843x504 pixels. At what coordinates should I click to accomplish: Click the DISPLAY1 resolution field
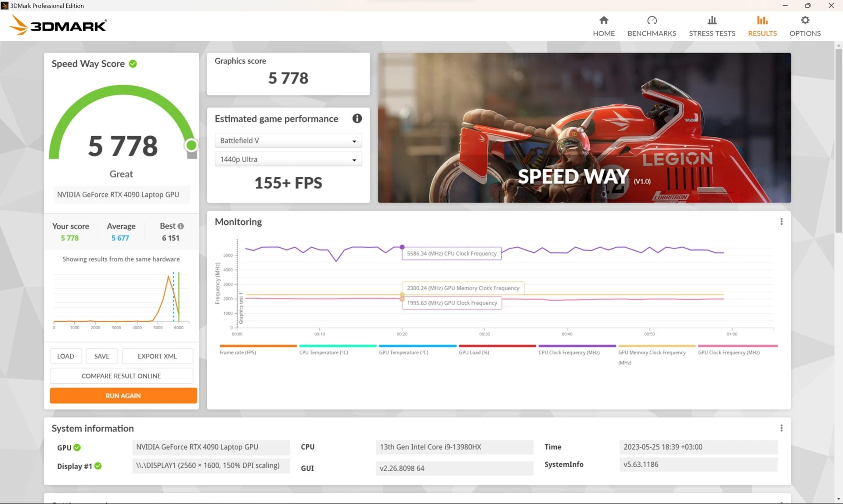pyautogui.click(x=211, y=466)
